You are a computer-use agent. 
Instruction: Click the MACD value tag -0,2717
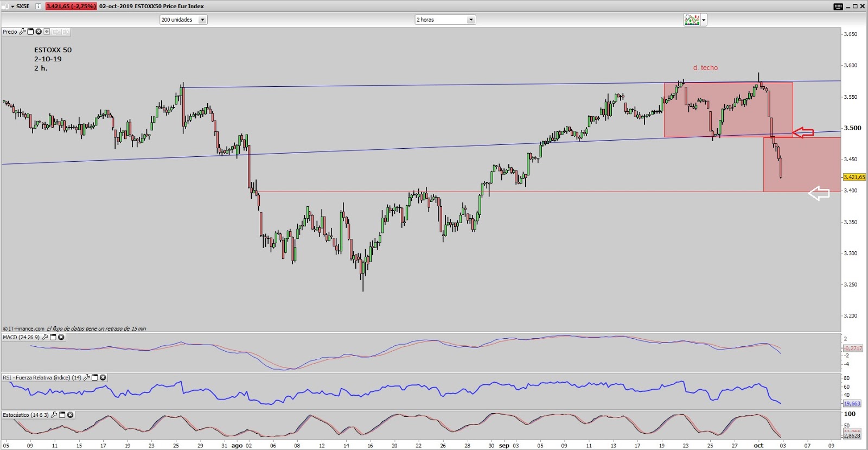[x=853, y=348]
